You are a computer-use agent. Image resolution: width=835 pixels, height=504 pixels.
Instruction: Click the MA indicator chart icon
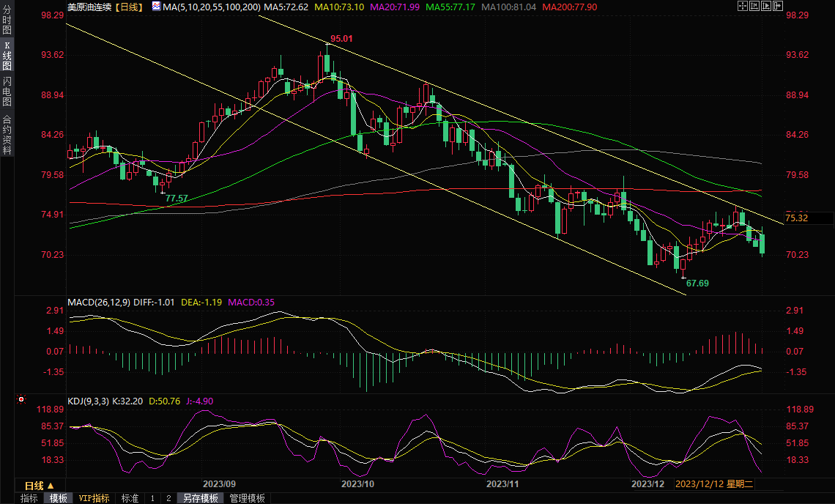click(155, 6)
